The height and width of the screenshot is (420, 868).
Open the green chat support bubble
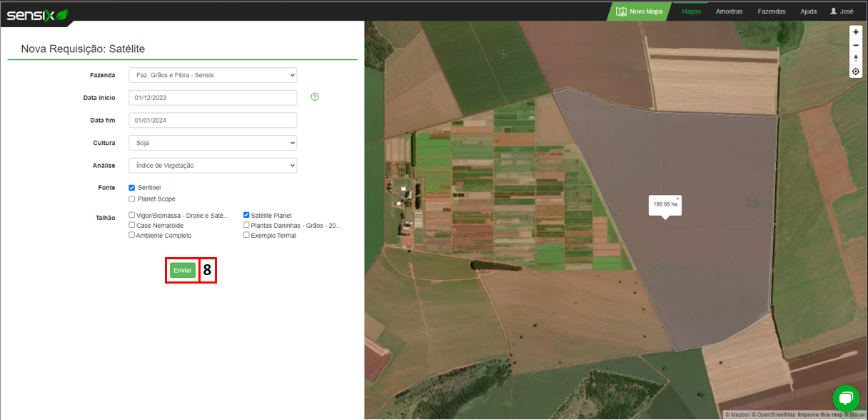(x=846, y=398)
